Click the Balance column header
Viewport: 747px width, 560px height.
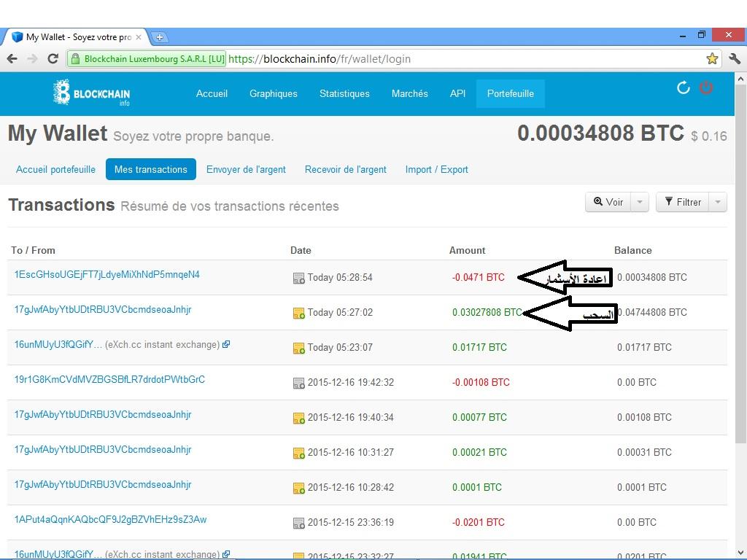point(632,251)
